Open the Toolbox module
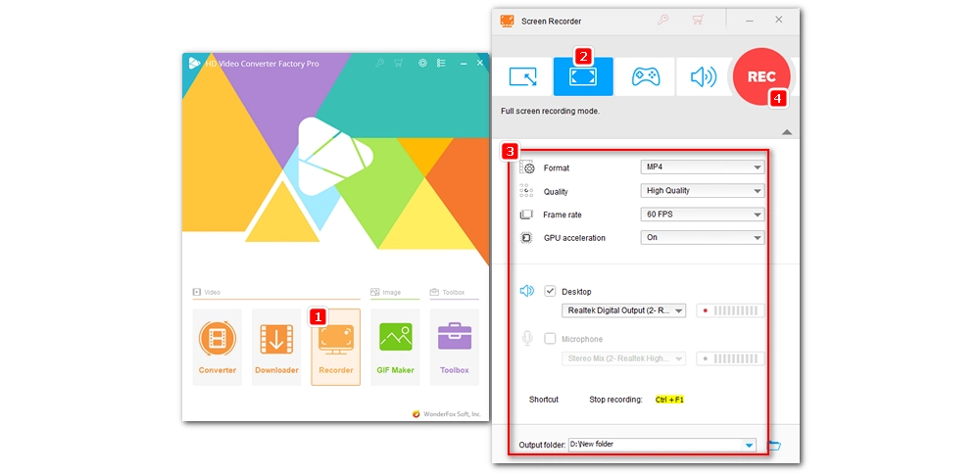Viewport: 980px width, 475px height. [455, 347]
